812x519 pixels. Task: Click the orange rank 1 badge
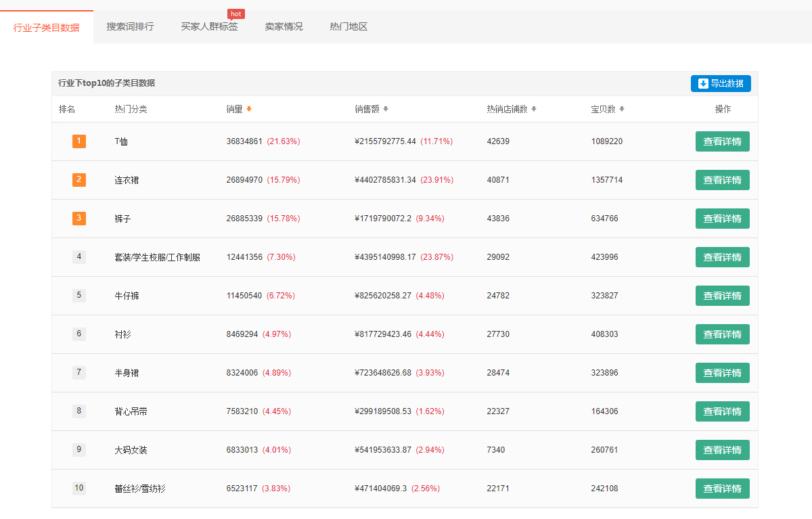point(79,141)
